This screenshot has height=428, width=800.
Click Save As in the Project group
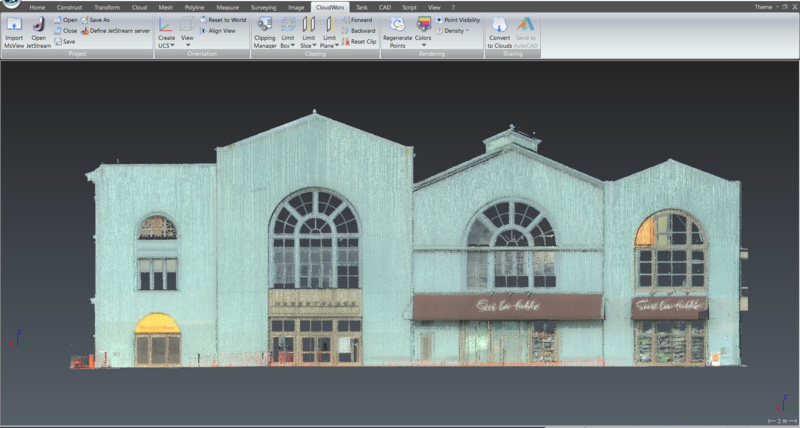pos(97,19)
